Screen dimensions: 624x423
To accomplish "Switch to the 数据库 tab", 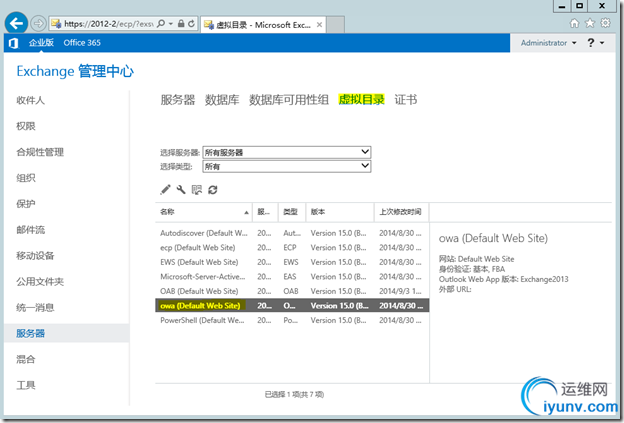I will [x=222, y=100].
